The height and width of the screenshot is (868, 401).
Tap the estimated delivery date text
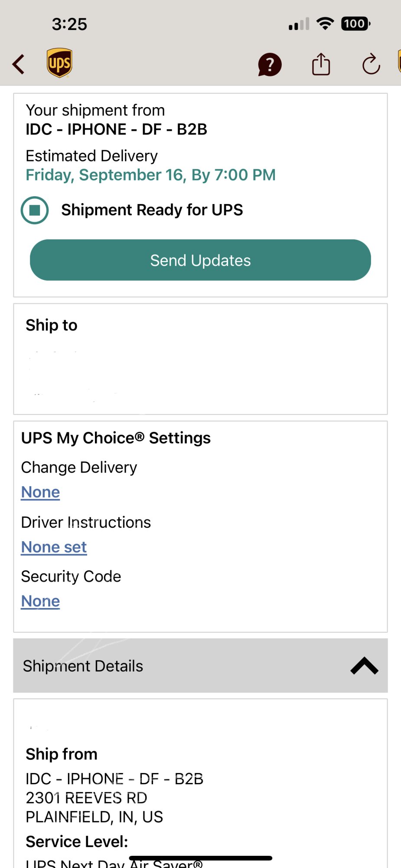pos(150,175)
